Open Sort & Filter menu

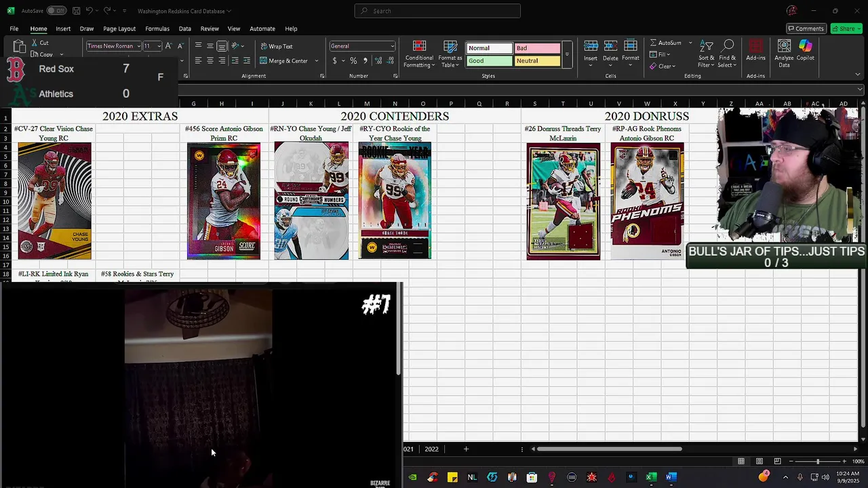click(x=706, y=54)
